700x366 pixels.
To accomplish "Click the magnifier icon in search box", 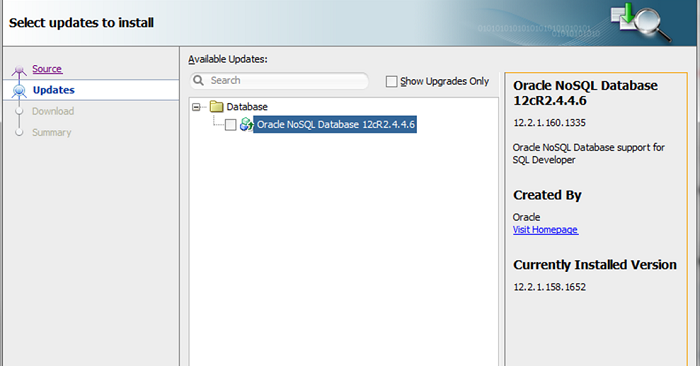I will [x=199, y=80].
